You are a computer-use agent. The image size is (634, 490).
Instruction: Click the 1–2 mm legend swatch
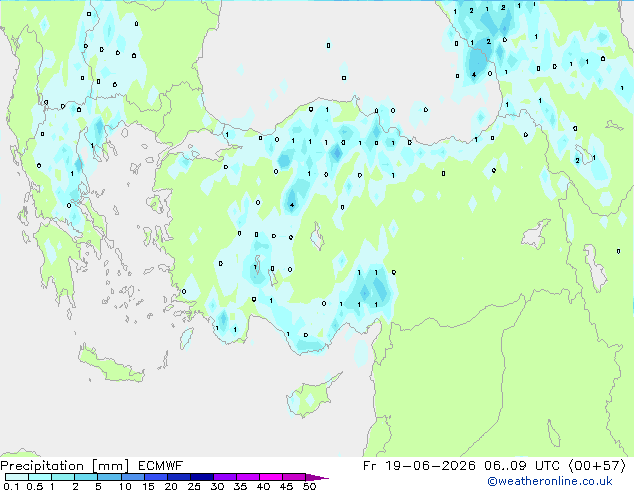pyautogui.click(x=63, y=477)
